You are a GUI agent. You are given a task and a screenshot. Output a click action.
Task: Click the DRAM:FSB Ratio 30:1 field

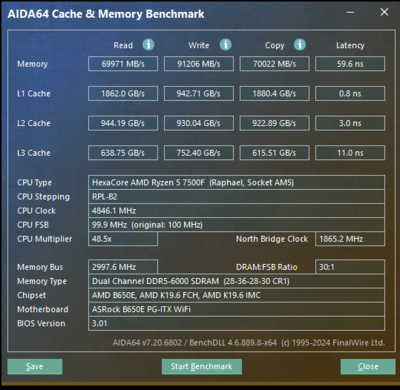(350, 267)
